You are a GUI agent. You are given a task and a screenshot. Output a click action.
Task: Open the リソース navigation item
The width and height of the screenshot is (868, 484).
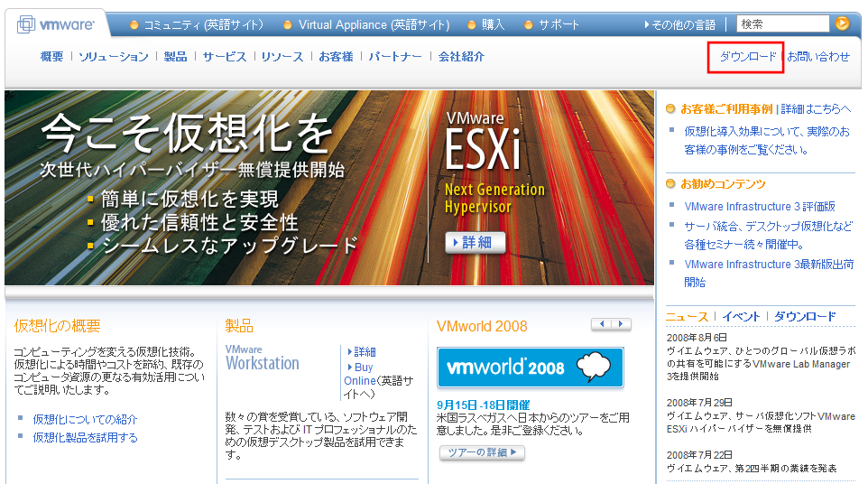pyautogui.click(x=282, y=57)
